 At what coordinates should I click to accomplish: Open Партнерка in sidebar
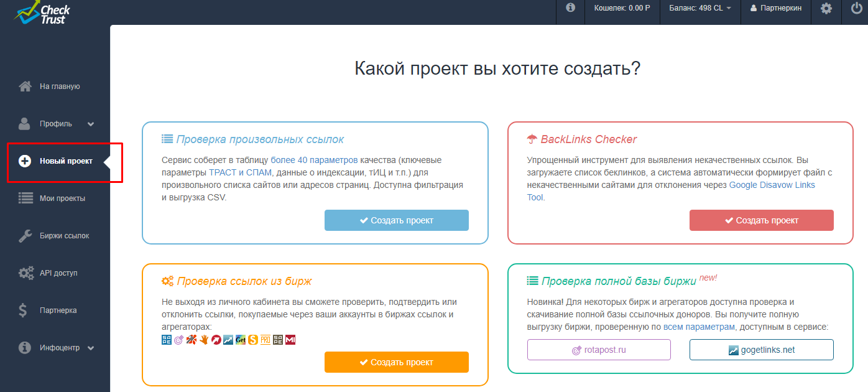click(58, 310)
